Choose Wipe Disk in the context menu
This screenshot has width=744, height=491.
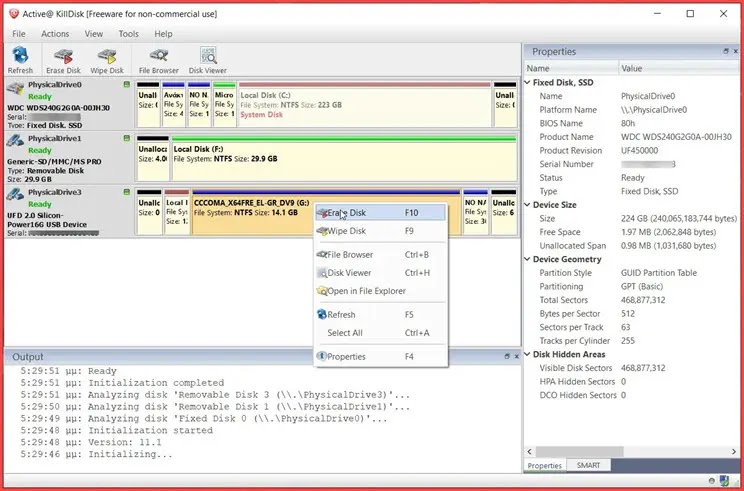pos(381,231)
